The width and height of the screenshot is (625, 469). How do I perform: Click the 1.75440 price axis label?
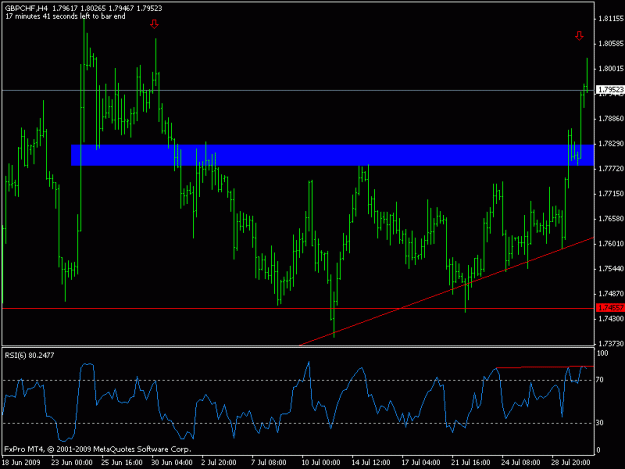tap(611, 269)
